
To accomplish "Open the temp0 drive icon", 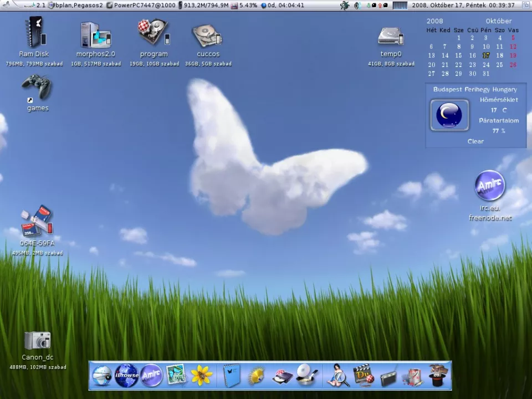I will click(x=391, y=37).
